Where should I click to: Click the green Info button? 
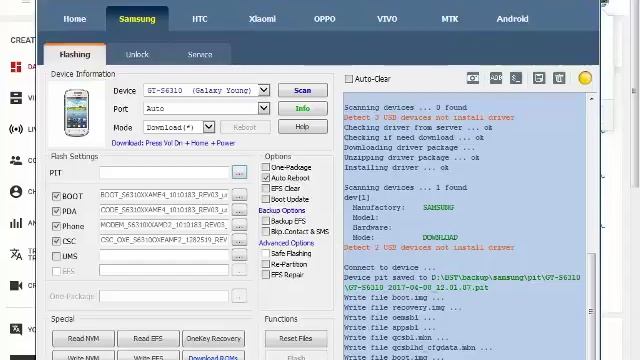[x=303, y=108]
